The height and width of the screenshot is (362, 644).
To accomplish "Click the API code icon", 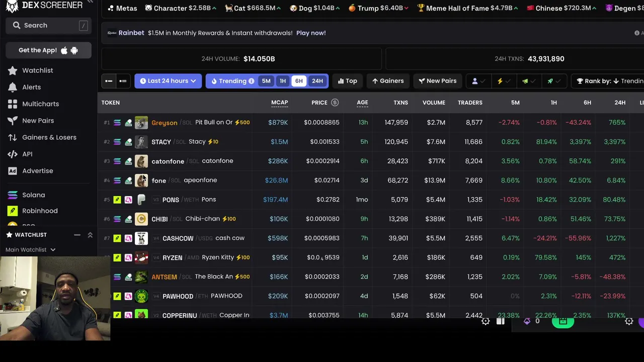I will [13, 154].
